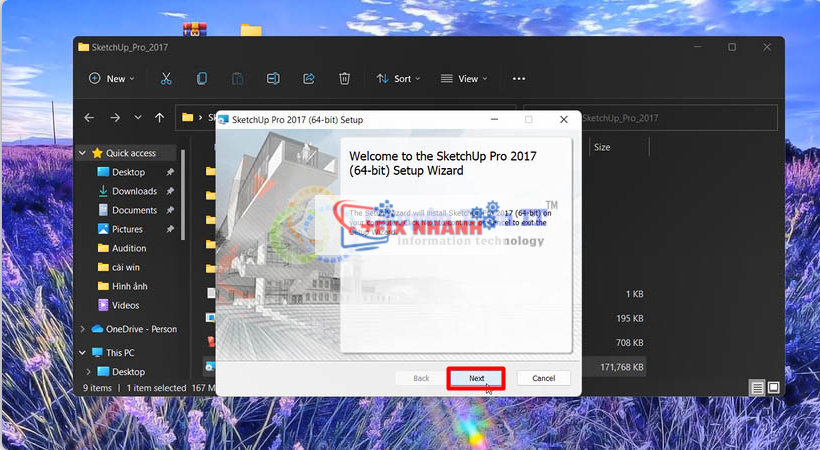Switch to details view icon in status bar
The height and width of the screenshot is (450, 820).
757,388
